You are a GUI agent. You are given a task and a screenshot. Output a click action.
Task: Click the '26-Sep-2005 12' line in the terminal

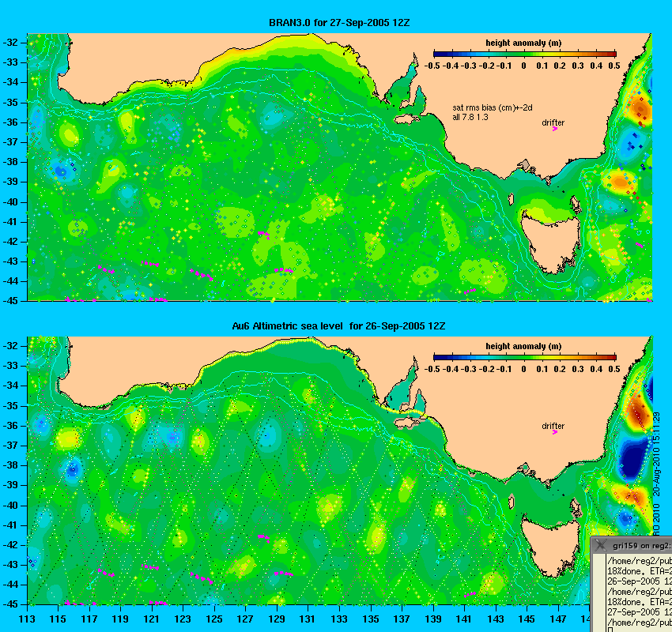pyautogui.click(x=639, y=581)
